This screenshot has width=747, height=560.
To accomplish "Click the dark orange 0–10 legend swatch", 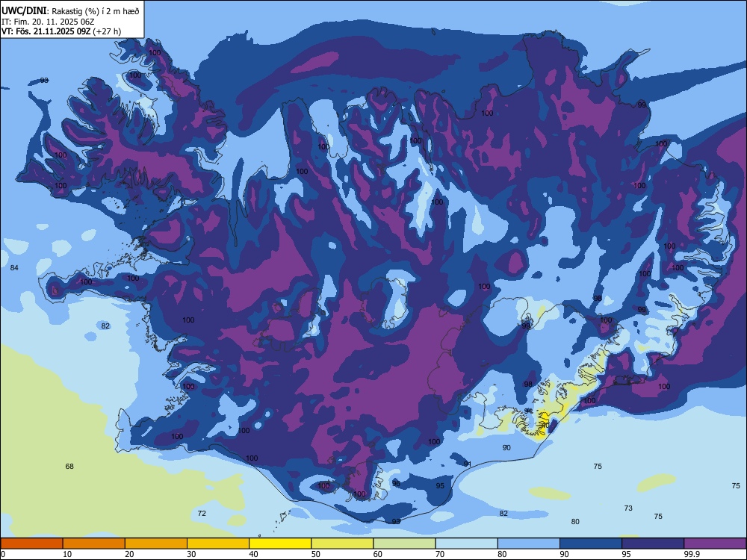I will point(31,544).
